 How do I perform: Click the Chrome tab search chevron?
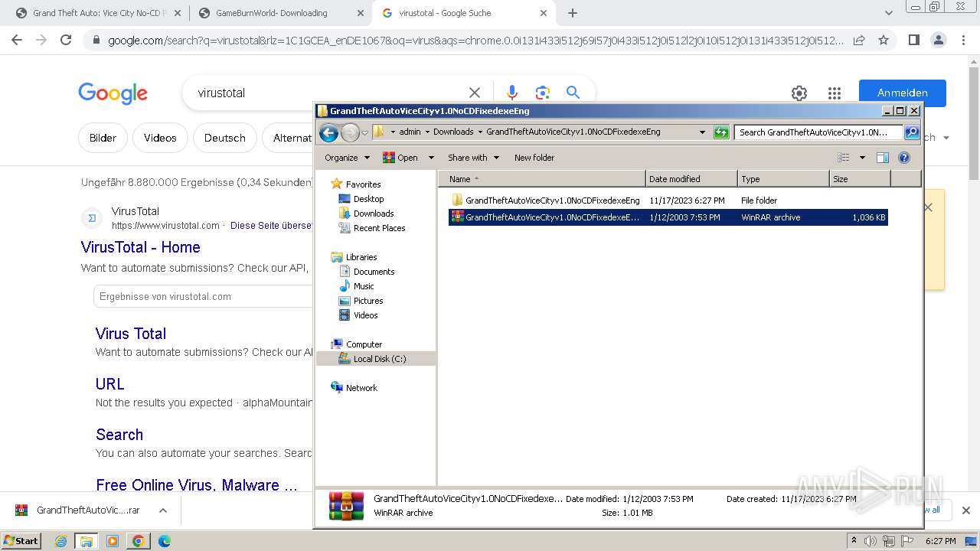pyautogui.click(x=889, y=13)
